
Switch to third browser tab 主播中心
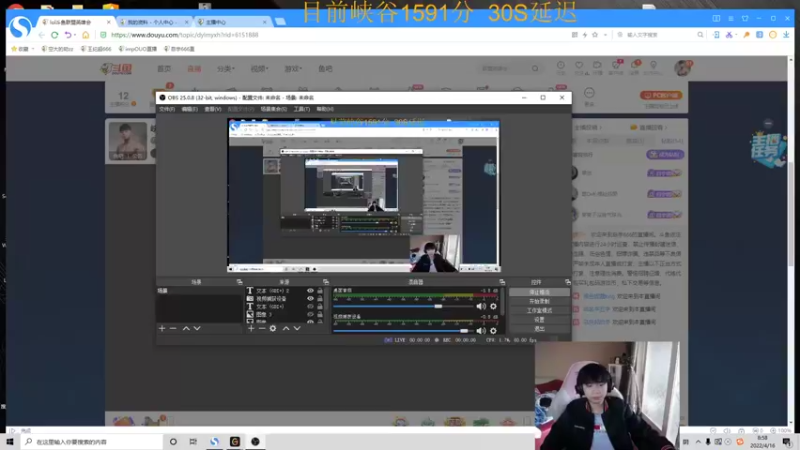(232, 22)
